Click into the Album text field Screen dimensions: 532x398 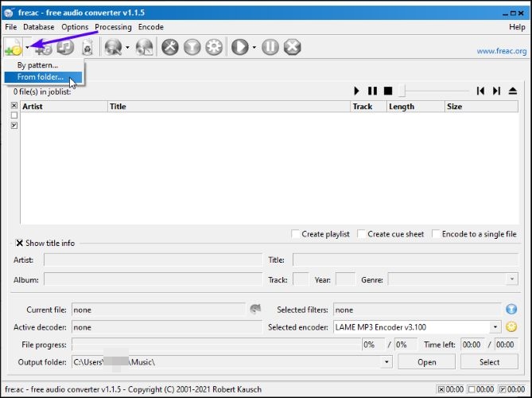tap(153, 279)
